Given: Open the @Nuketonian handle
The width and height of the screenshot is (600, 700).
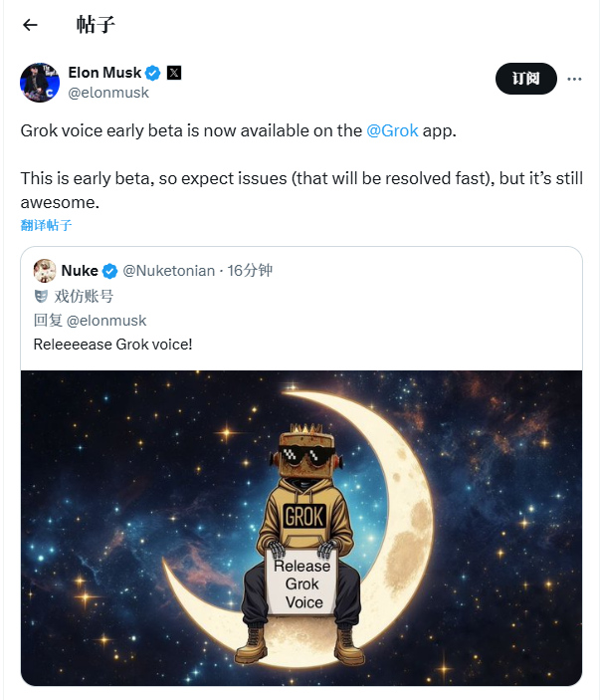Looking at the screenshot, I should click(x=168, y=271).
